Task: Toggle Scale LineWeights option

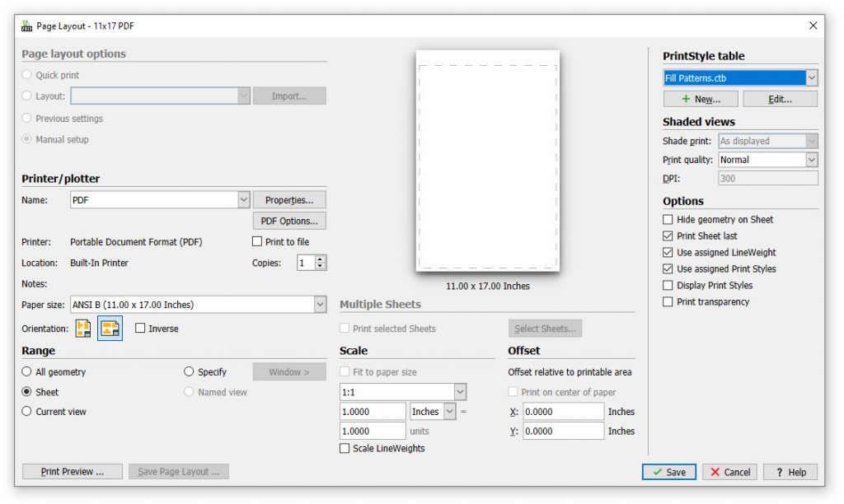Action: [344, 449]
